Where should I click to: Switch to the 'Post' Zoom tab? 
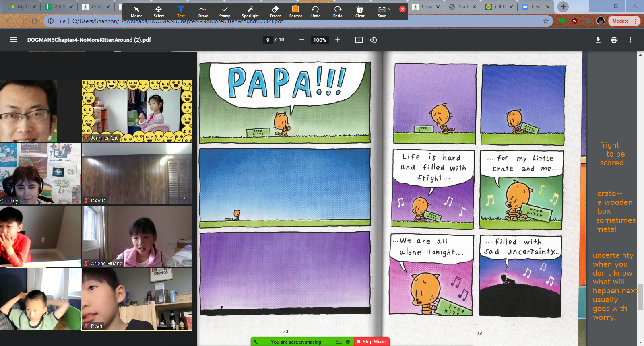pos(535,7)
